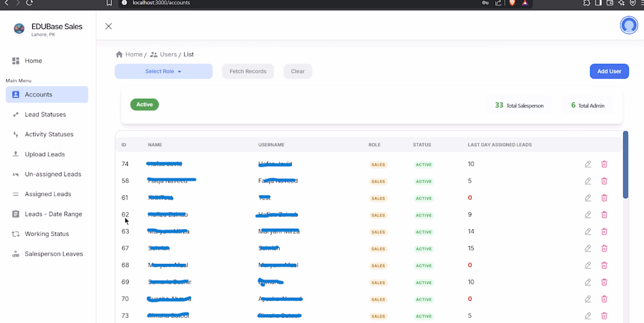Edit the user in row ID 74
This screenshot has height=323, width=644.
(x=588, y=164)
